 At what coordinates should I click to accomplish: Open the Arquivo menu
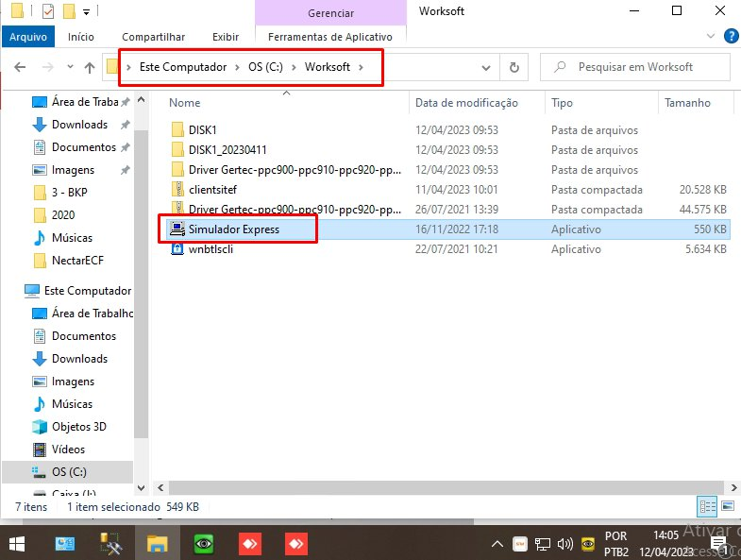[28, 37]
